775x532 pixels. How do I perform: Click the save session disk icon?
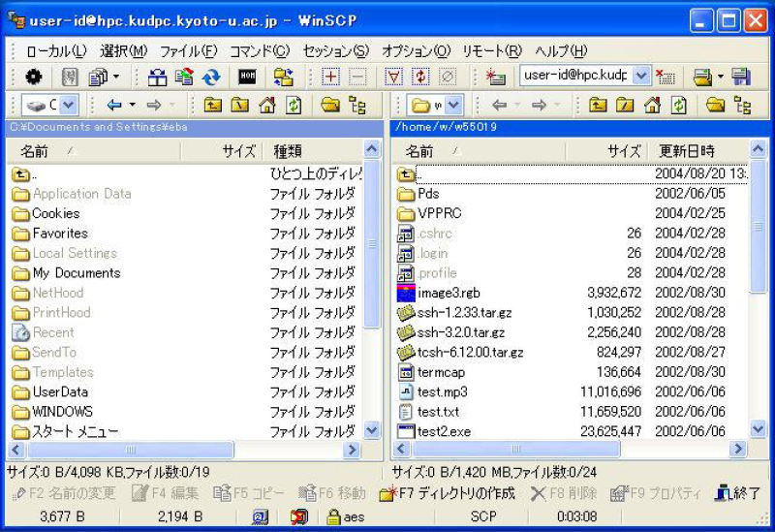[x=741, y=77]
